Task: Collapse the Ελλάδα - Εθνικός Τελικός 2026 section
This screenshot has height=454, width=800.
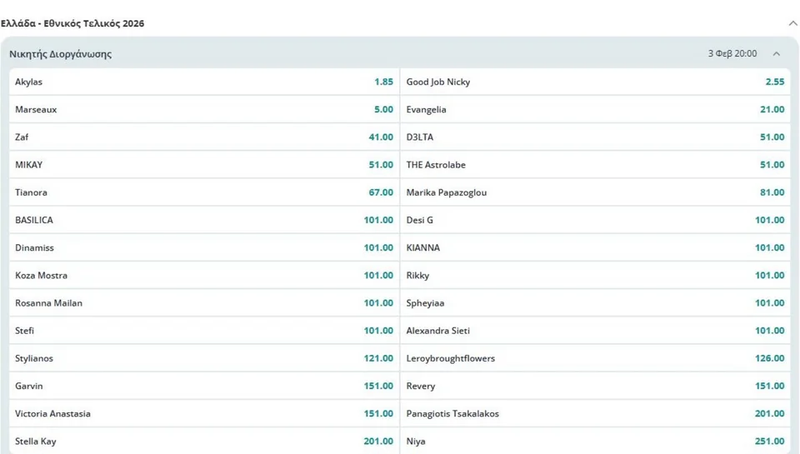Action: click(x=792, y=23)
